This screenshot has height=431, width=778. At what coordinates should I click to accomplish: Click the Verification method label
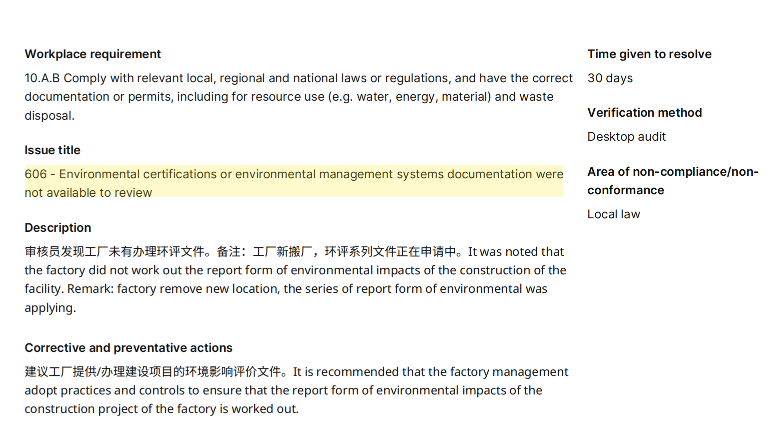[644, 113]
